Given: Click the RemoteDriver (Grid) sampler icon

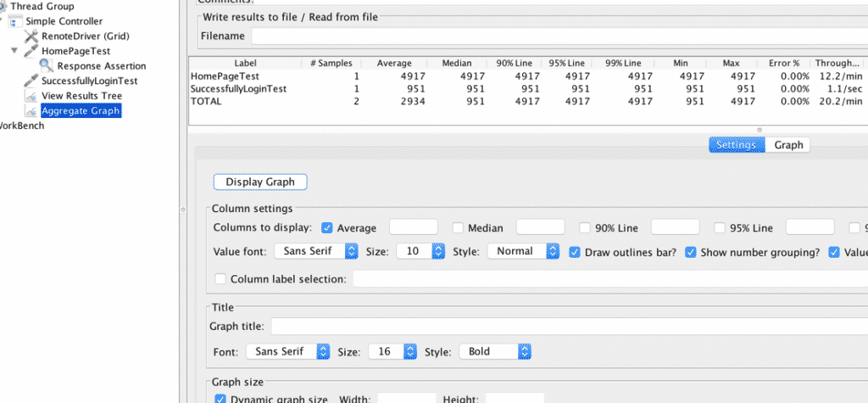Looking at the screenshot, I should click(31, 36).
